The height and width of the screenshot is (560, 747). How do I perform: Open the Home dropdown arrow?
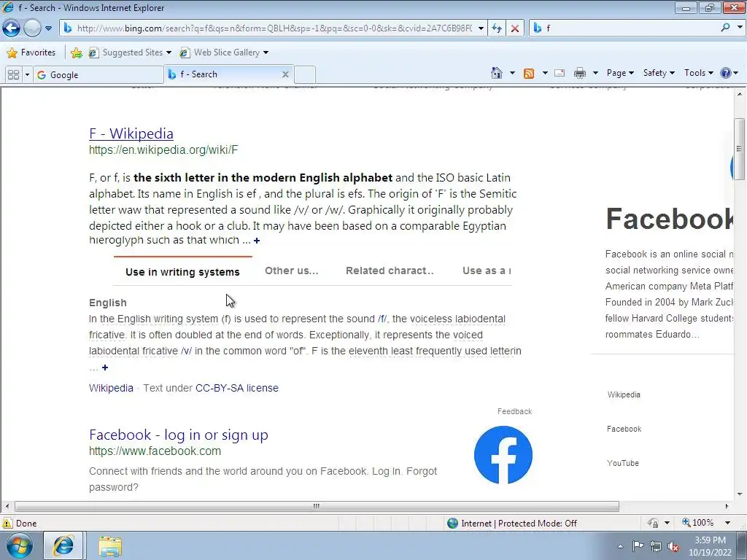click(x=512, y=73)
